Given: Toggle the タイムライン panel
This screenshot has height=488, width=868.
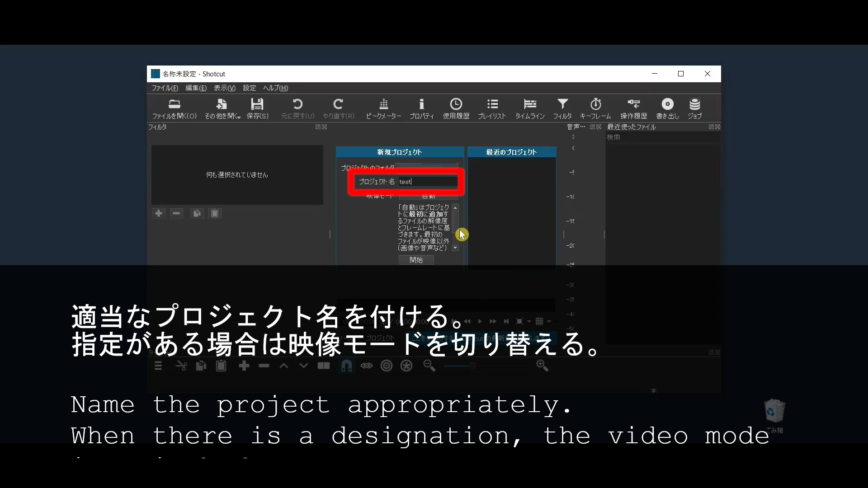Looking at the screenshot, I should [x=530, y=109].
